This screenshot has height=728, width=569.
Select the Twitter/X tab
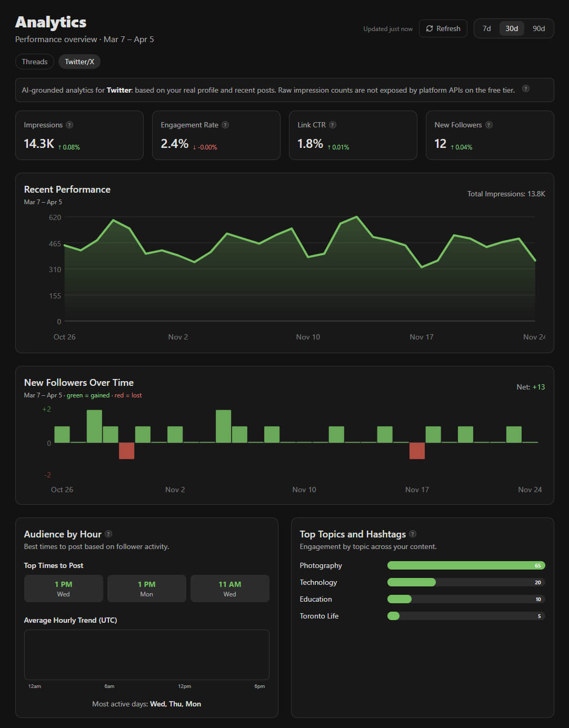tap(79, 62)
